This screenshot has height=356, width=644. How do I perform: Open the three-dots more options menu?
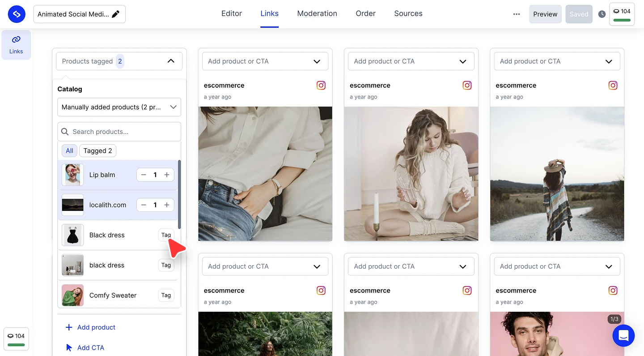coord(517,14)
